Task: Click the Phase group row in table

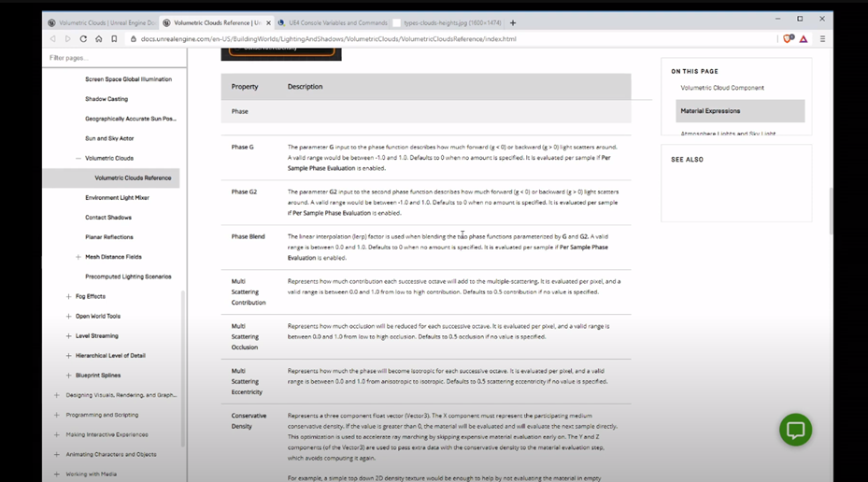Action: (426, 111)
